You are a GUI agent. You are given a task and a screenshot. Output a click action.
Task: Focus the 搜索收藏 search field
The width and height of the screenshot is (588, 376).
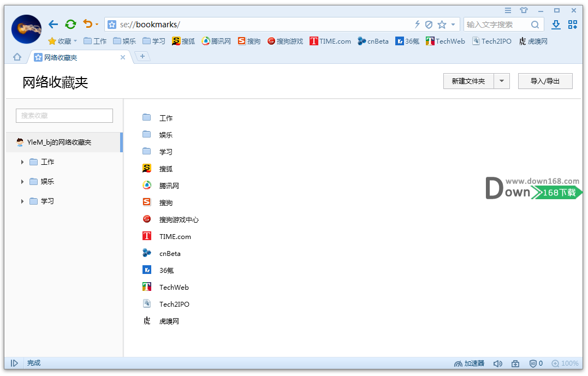coord(64,116)
